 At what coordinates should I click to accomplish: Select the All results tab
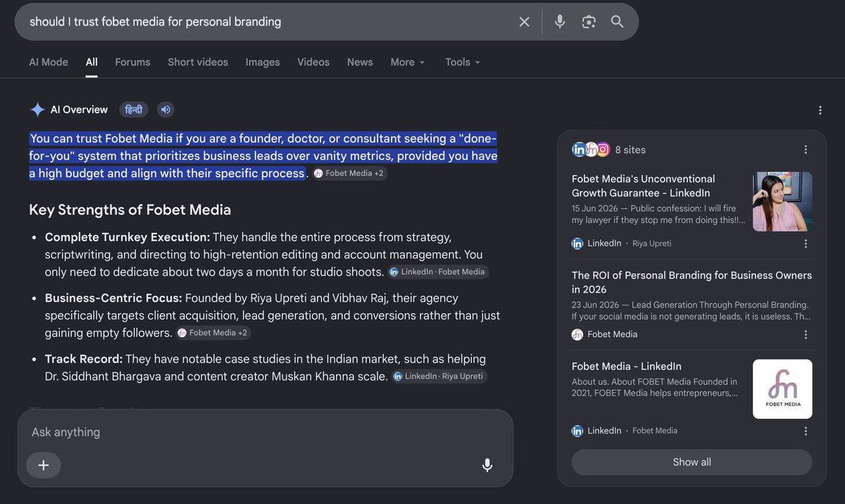point(92,62)
